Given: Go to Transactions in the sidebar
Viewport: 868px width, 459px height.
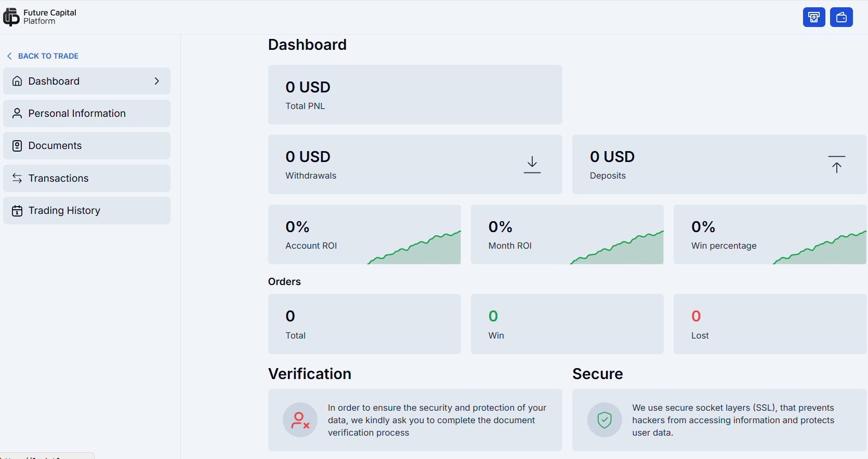Looking at the screenshot, I should pos(87,178).
